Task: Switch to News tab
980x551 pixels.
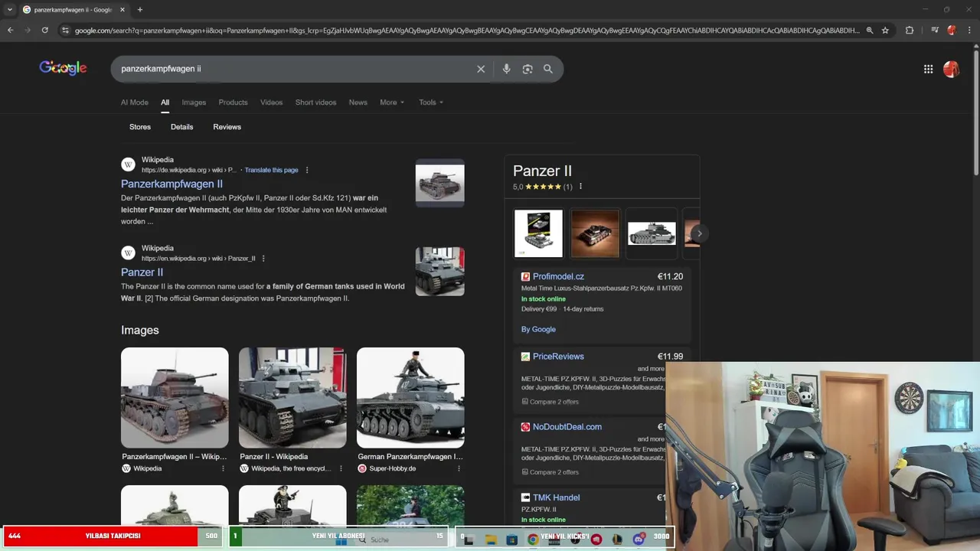Action: [358, 103]
